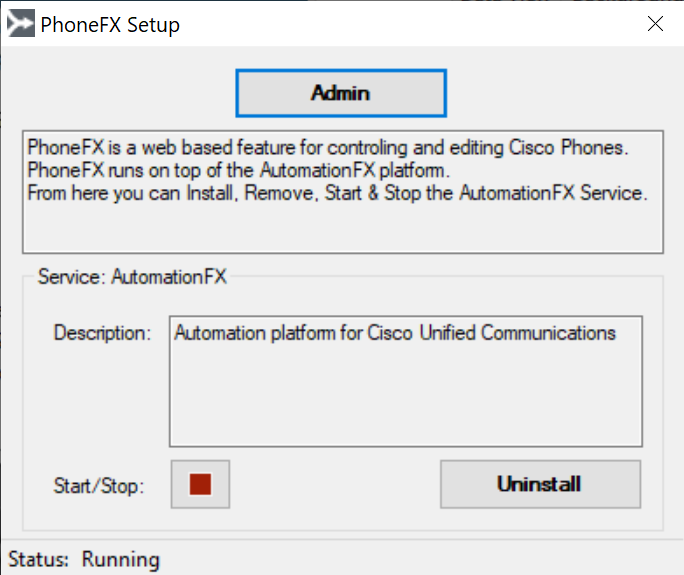The width and height of the screenshot is (684, 575).
Task: Click the Service: AutomationFX group heading
Action: click(x=132, y=277)
